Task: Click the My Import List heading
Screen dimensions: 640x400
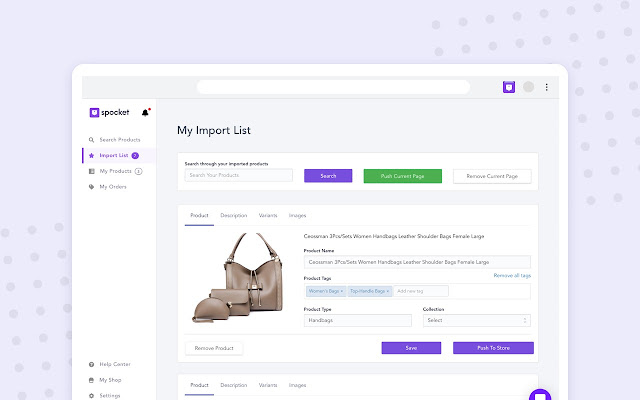Action: 214,131
